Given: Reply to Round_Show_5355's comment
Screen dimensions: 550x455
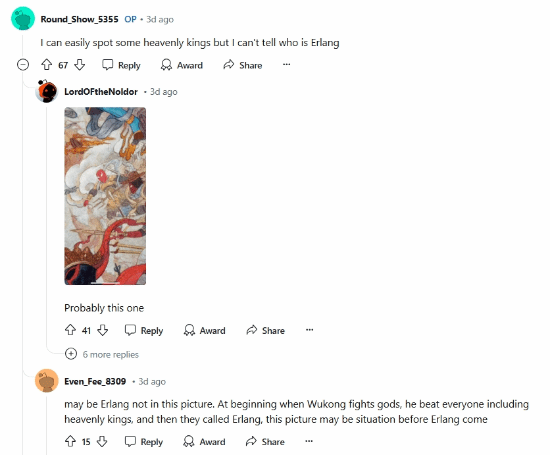Looking at the screenshot, I should pyautogui.click(x=121, y=65).
